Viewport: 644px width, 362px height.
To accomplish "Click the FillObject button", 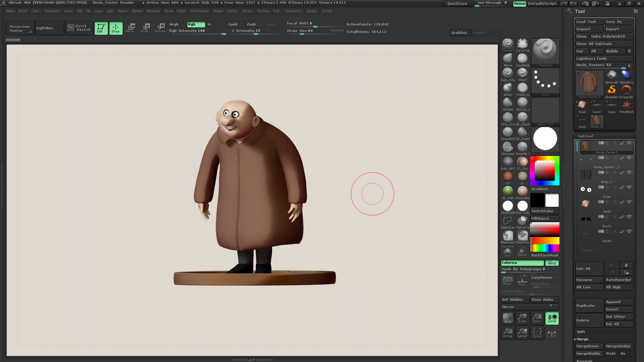I will pos(545,219).
